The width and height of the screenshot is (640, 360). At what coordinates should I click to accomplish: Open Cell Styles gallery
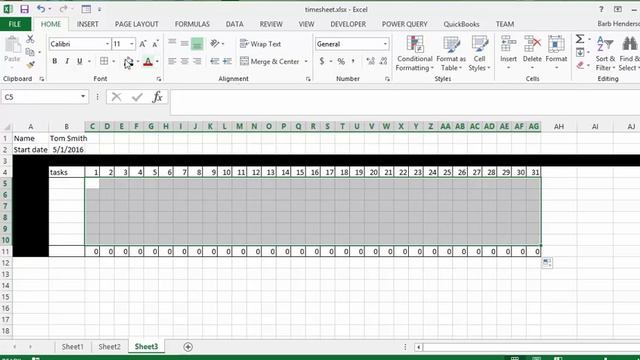point(480,53)
